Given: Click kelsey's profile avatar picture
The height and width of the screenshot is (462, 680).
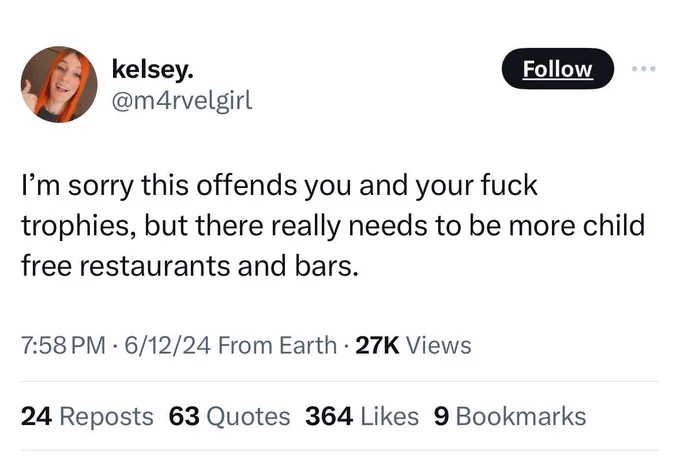Looking at the screenshot, I should [x=59, y=84].
